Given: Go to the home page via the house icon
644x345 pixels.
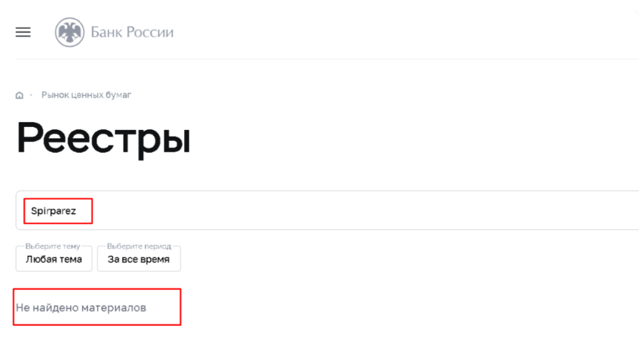Looking at the screenshot, I should (x=19, y=95).
